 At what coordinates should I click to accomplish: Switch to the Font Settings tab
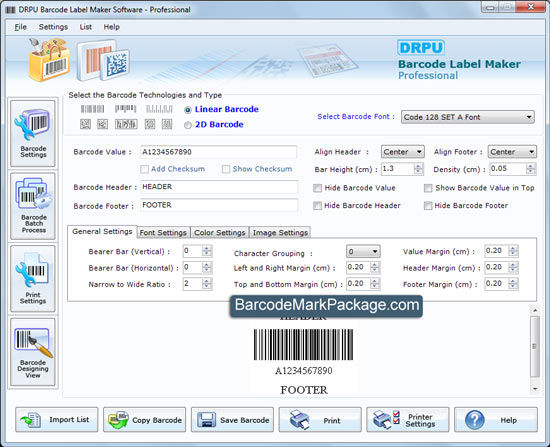(x=163, y=232)
